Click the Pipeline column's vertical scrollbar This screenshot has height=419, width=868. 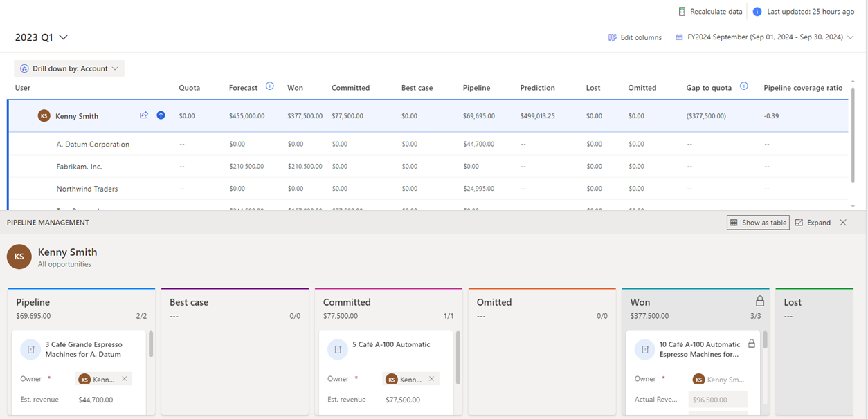151,344
